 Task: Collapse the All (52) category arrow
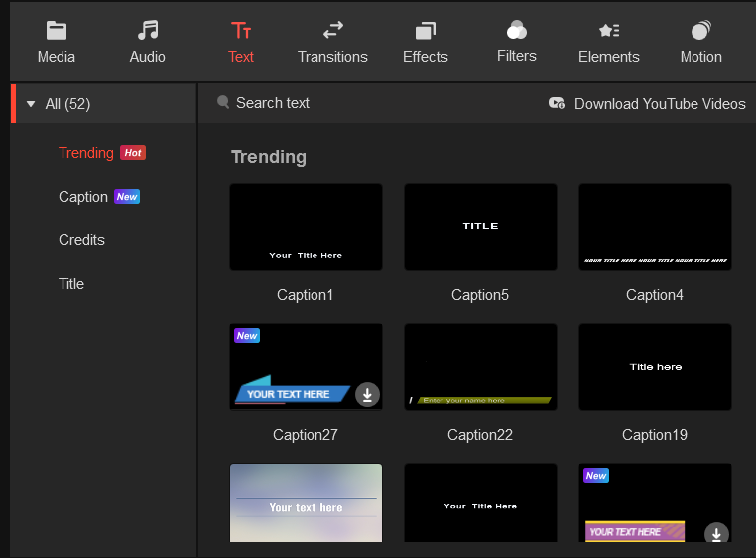pyautogui.click(x=31, y=104)
